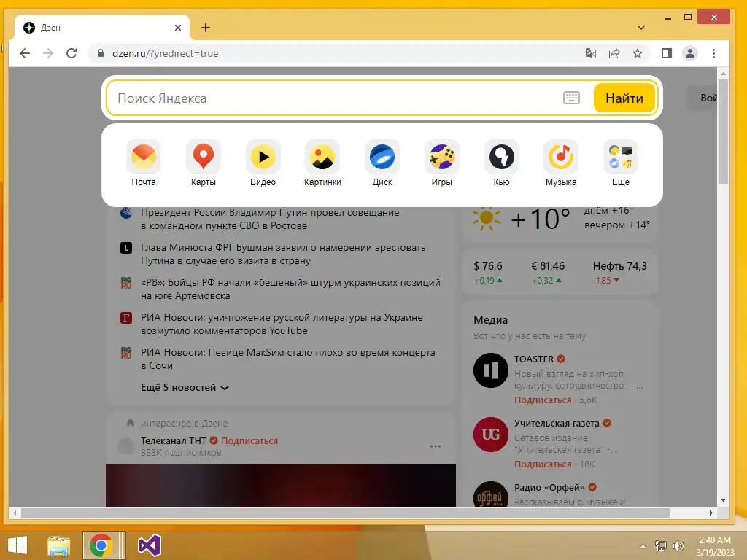Image resolution: width=747 pixels, height=560 pixels.
Task: Toggle the browser side panel
Action: click(x=667, y=53)
